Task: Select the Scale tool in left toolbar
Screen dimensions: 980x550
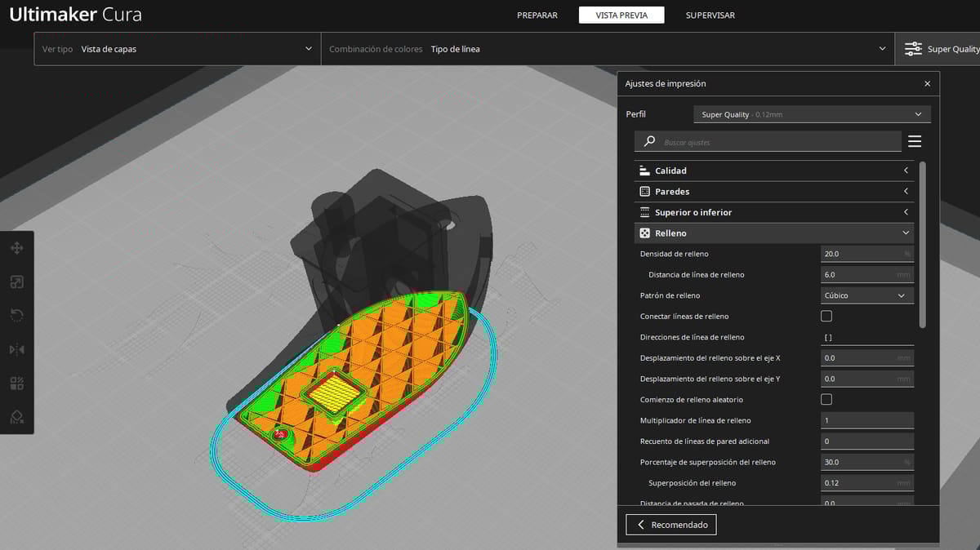Action: click(x=16, y=282)
